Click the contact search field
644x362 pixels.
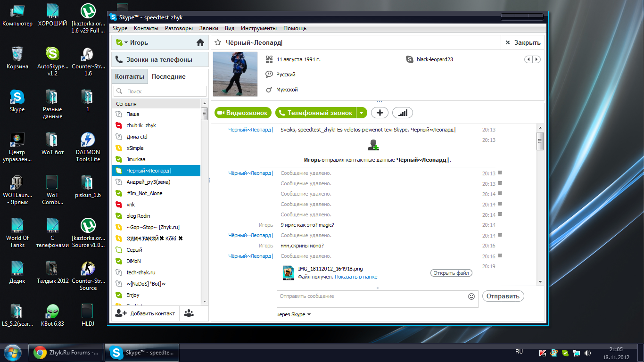pos(160,91)
